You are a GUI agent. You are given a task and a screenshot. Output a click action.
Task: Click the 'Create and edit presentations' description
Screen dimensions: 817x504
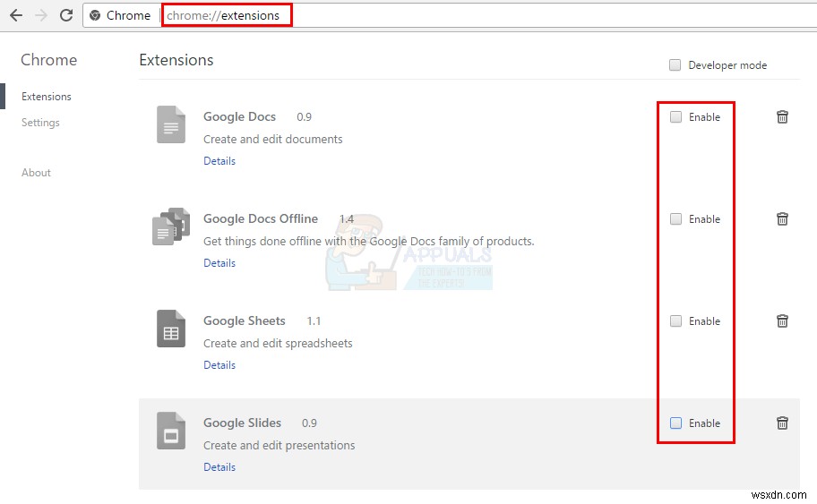279,445
